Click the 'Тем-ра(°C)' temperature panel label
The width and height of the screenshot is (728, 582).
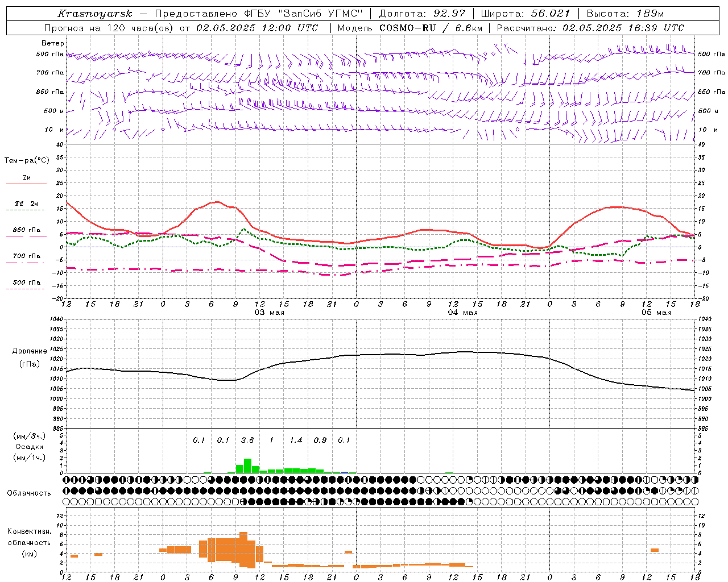click(27, 161)
